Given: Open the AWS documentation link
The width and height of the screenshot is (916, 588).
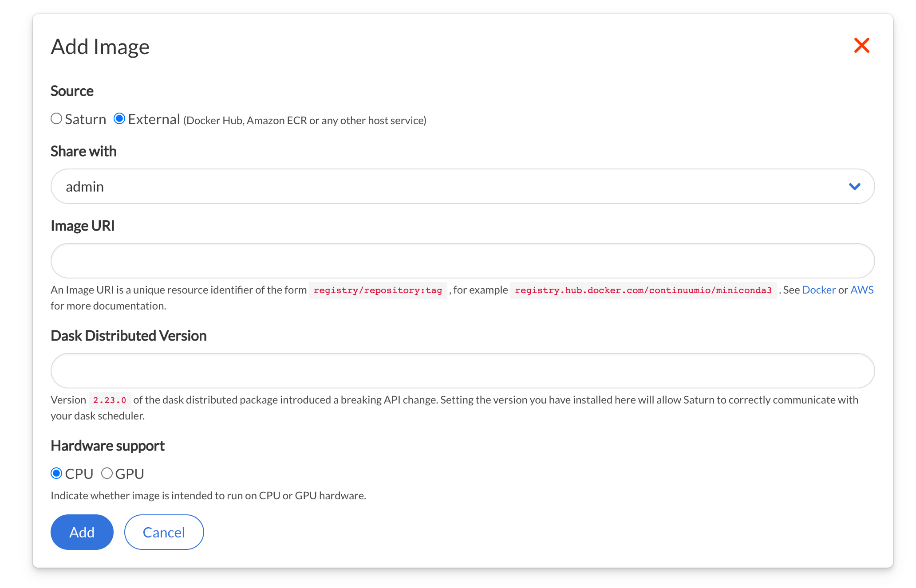Looking at the screenshot, I should click(x=861, y=290).
